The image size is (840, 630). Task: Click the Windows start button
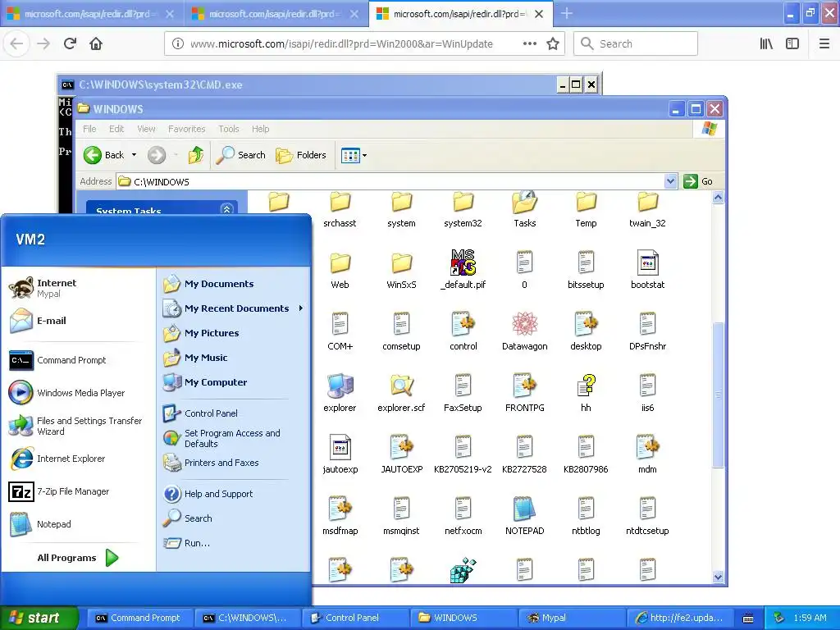coord(39,618)
